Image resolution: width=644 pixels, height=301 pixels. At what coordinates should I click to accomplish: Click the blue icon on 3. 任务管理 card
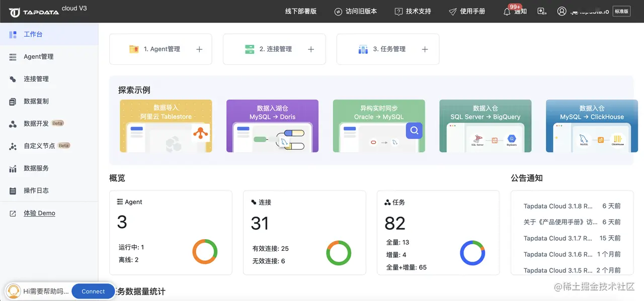[x=363, y=49]
